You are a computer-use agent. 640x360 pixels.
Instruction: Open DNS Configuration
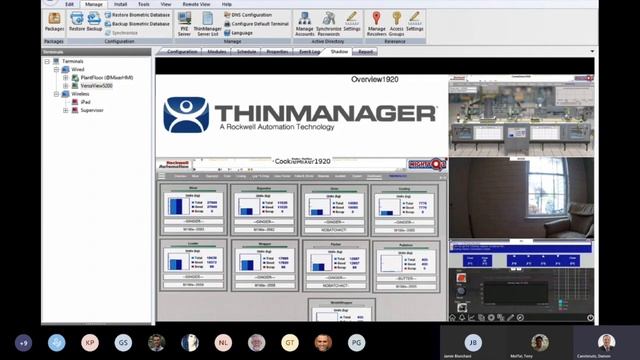point(248,15)
